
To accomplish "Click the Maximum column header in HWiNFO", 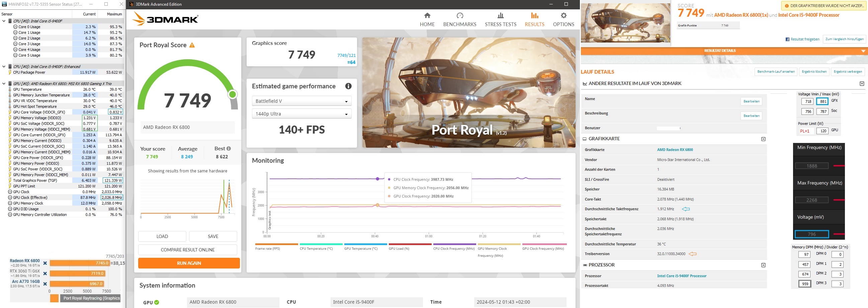I will tap(114, 14).
